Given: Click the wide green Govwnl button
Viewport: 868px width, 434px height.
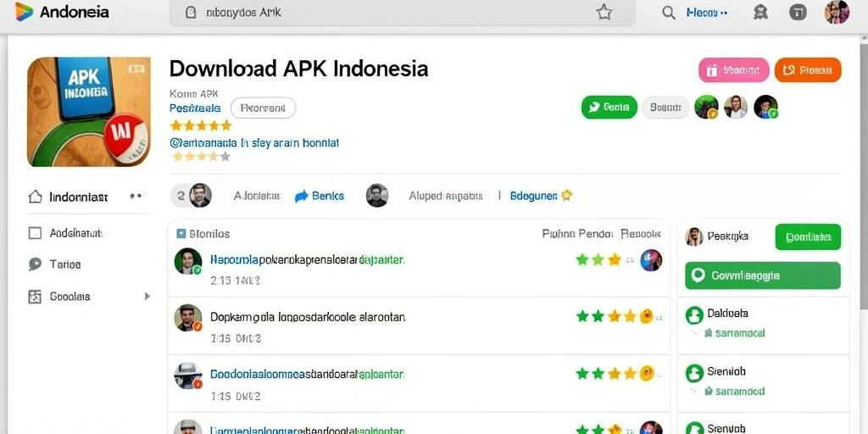Looking at the screenshot, I should (763, 275).
